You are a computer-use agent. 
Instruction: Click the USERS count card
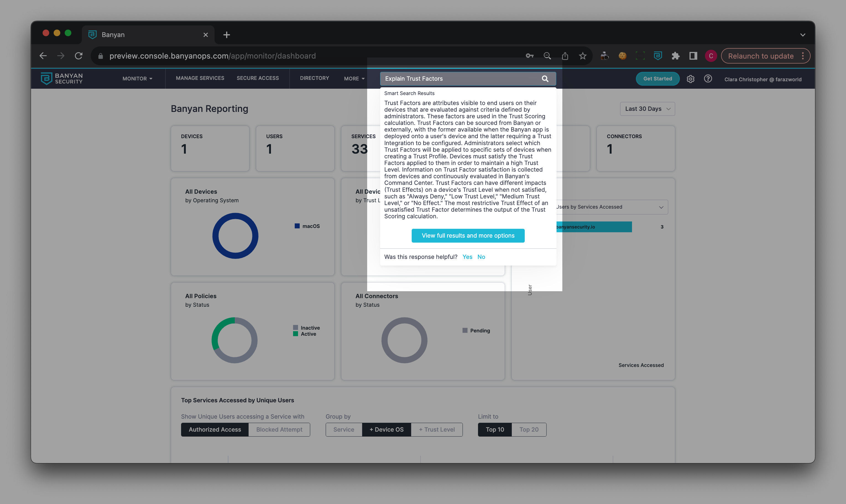tap(295, 148)
